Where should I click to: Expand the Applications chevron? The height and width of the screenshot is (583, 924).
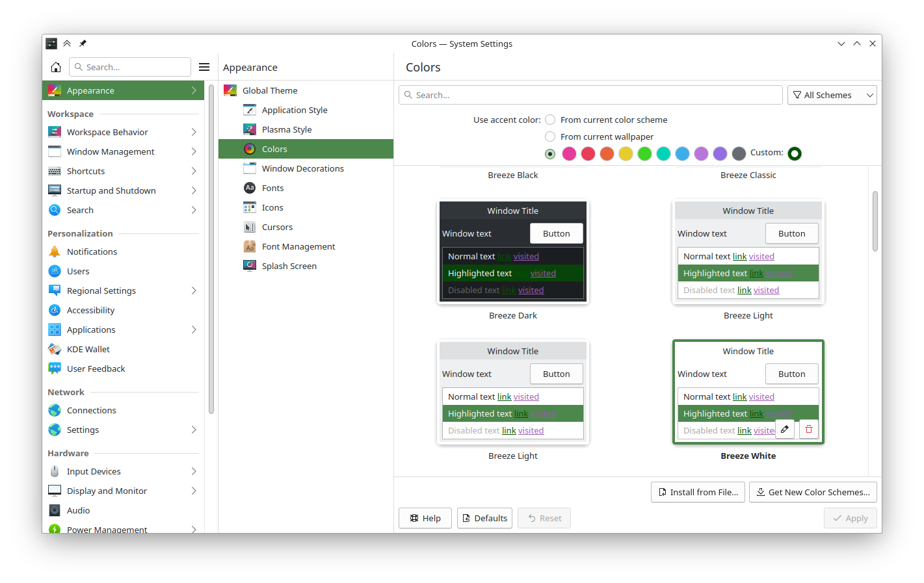pos(194,330)
